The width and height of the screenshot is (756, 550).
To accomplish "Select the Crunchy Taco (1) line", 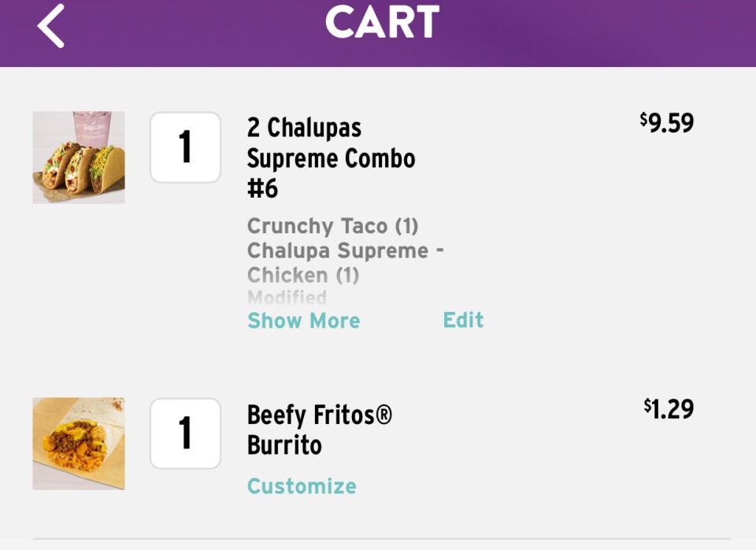I will (332, 226).
